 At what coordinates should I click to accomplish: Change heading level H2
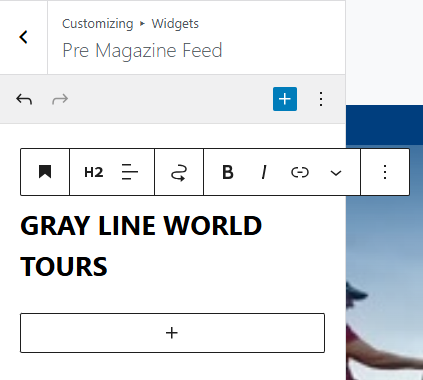point(94,172)
